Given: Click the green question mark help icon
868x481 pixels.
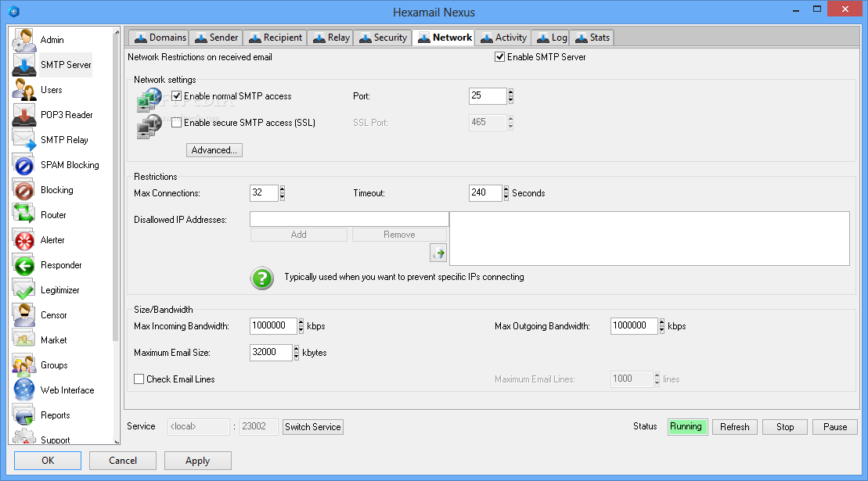Looking at the screenshot, I should point(262,278).
